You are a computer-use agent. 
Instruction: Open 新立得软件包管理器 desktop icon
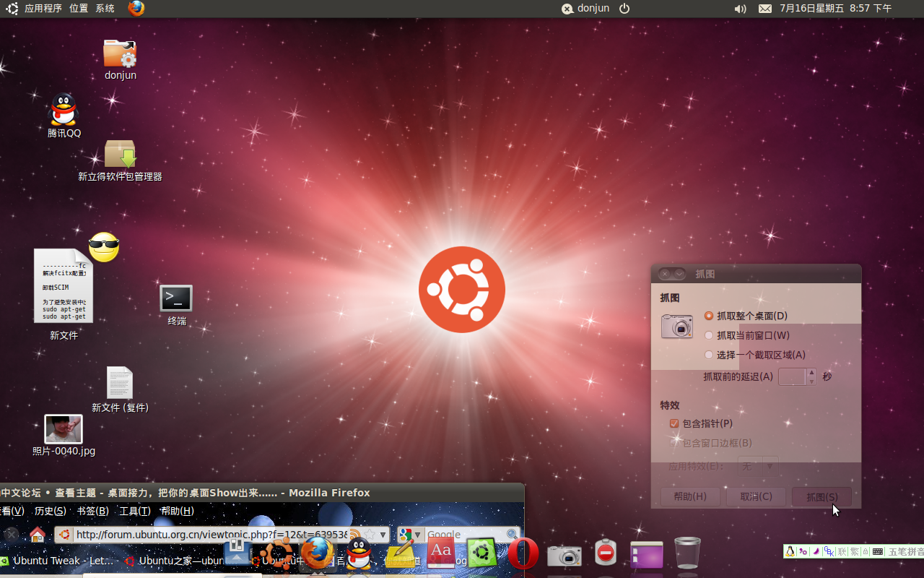(x=120, y=154)
